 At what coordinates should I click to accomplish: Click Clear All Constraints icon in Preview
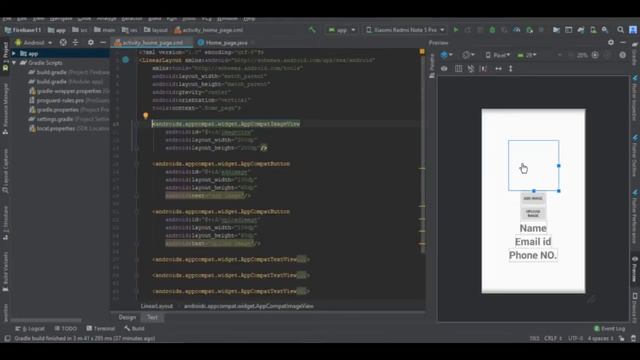pos(471,69)
